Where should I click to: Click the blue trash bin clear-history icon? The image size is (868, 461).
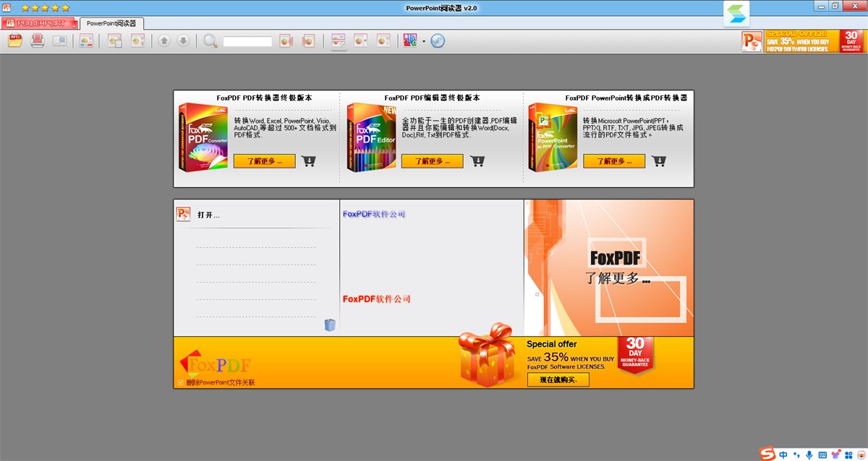coord(330,324)
